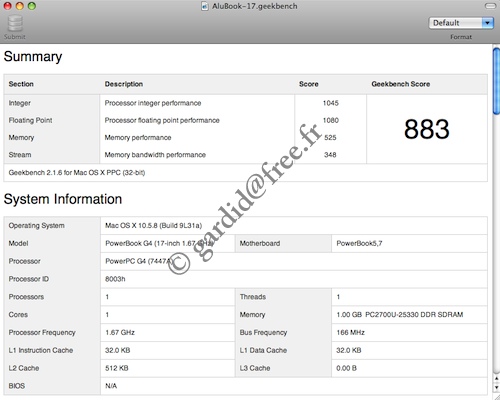Open the Default format dropdown

461,23
